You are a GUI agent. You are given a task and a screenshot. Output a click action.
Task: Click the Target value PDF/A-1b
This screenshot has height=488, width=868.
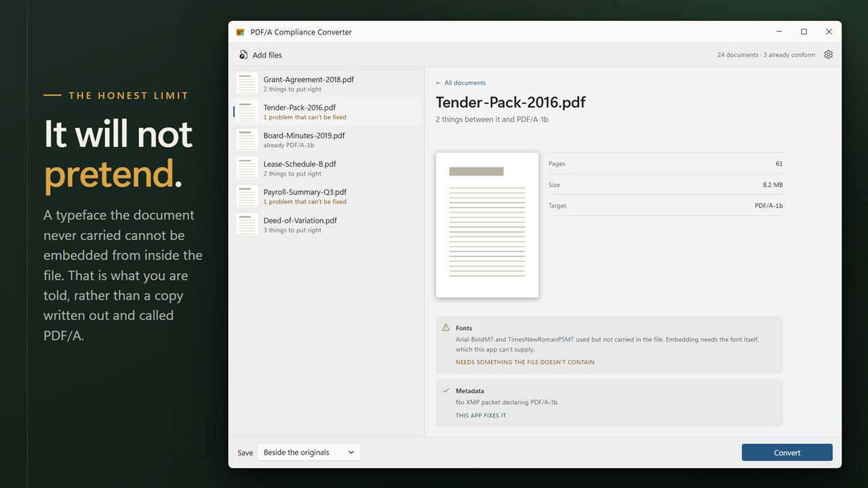pyautogui.click(x=769, y=206)
